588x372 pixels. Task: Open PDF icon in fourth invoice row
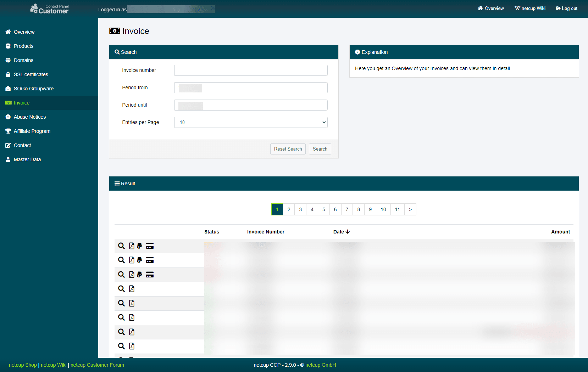pyautogui.click(x=132, y=289)
